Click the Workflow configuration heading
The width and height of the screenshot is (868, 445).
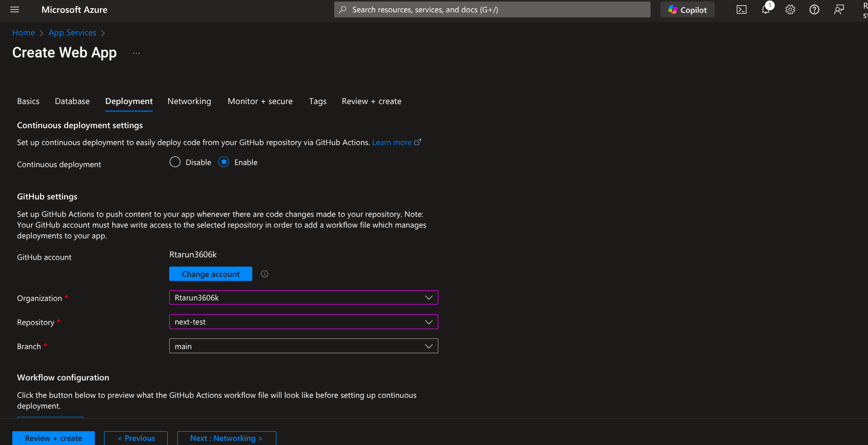click(63, 377)
